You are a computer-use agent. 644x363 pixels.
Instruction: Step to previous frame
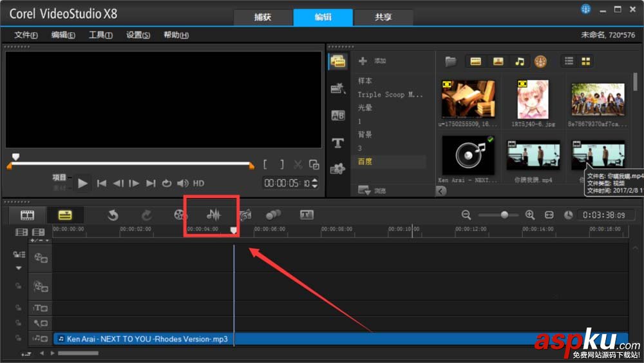118,183
